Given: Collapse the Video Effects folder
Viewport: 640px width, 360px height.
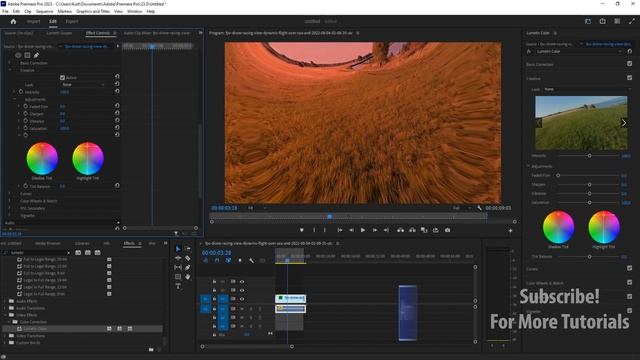Looking at the screenshot, I should pos(5,315).
